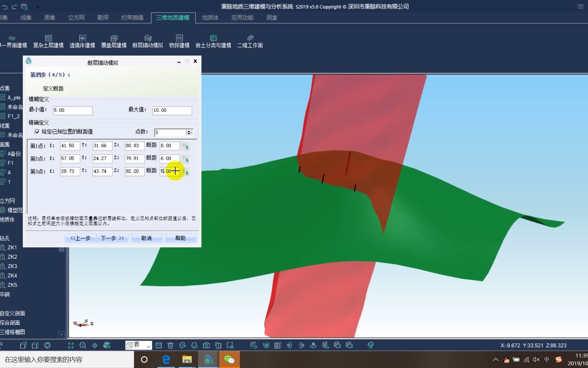The image size is (588, 368).
Task: Open the 应用功能 ribbon tab
Action: (x=242, y=18)
